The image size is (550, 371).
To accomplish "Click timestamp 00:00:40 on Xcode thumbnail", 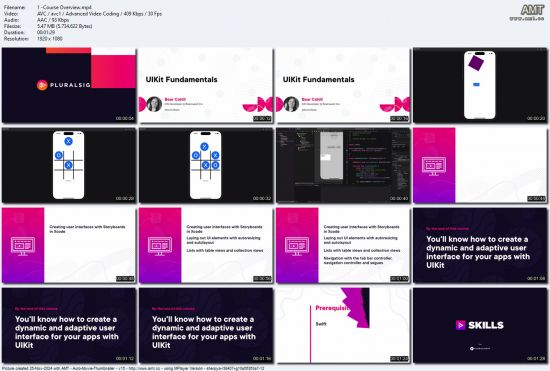I will [399, 198].
